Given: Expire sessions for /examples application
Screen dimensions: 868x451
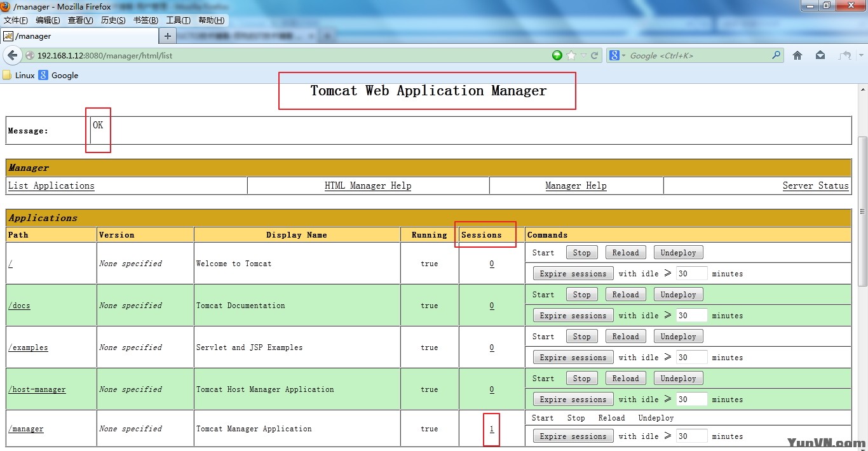Looking at the screenshot, I should (x=573, y=358).
